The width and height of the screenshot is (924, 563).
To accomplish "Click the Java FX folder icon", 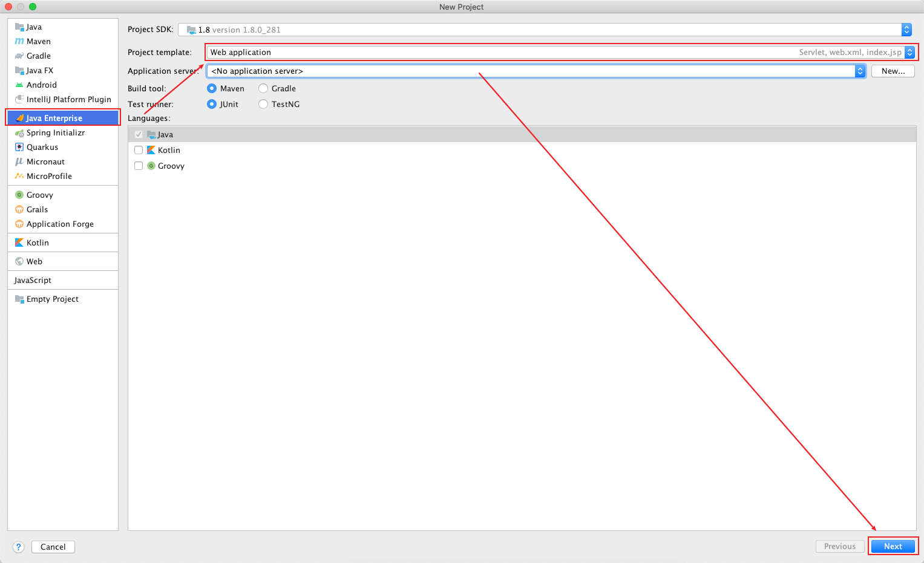I will 19,70.
